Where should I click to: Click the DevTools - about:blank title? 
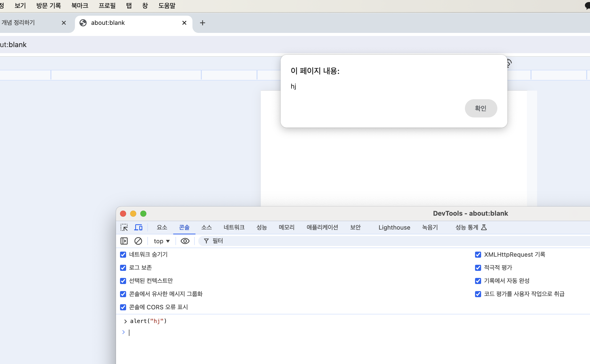point(470,213)
